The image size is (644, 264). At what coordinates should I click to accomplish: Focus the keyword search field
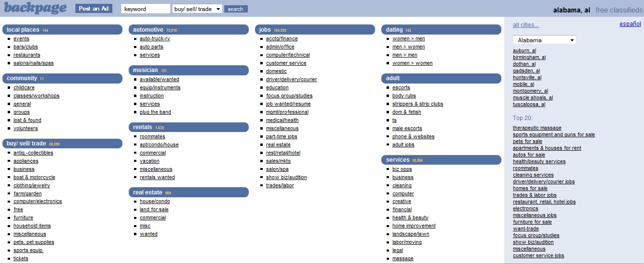coord(146,9)
